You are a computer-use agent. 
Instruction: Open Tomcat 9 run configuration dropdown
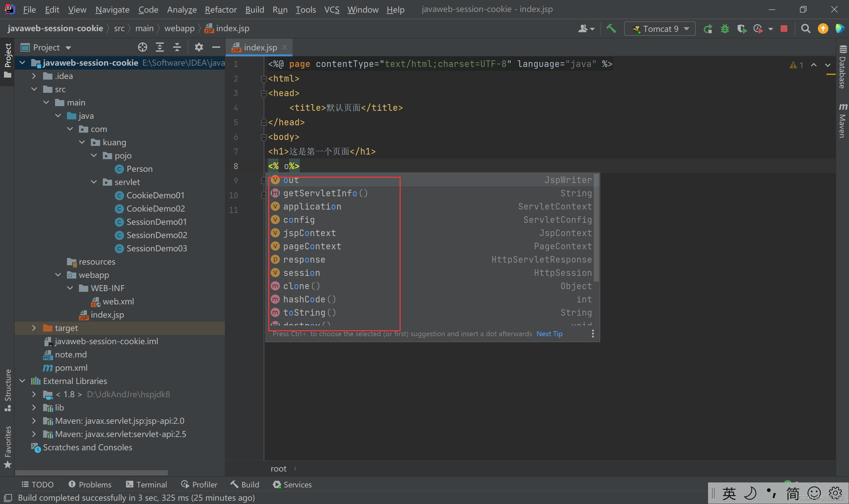[x=660, y=29]
